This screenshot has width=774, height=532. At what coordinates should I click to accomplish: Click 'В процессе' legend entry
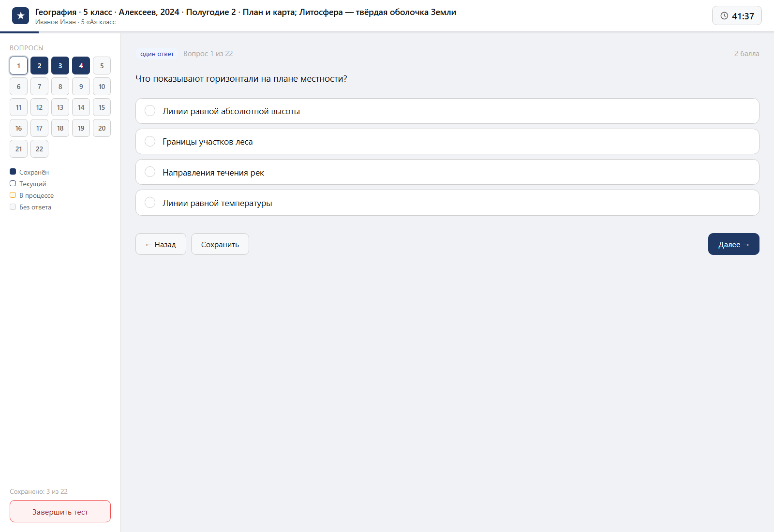click(32, 195)
